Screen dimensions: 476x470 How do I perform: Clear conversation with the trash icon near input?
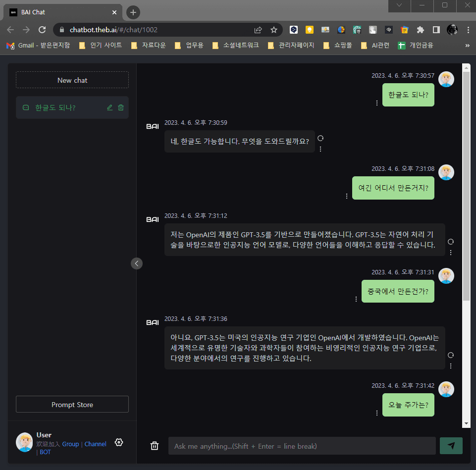[155, 446]
